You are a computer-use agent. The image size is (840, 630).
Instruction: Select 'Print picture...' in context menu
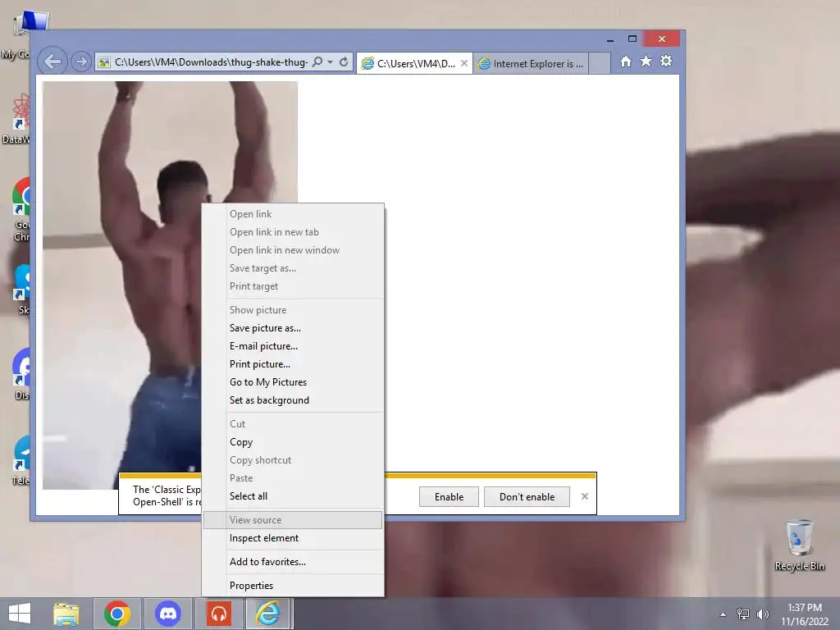coord(293,364)
